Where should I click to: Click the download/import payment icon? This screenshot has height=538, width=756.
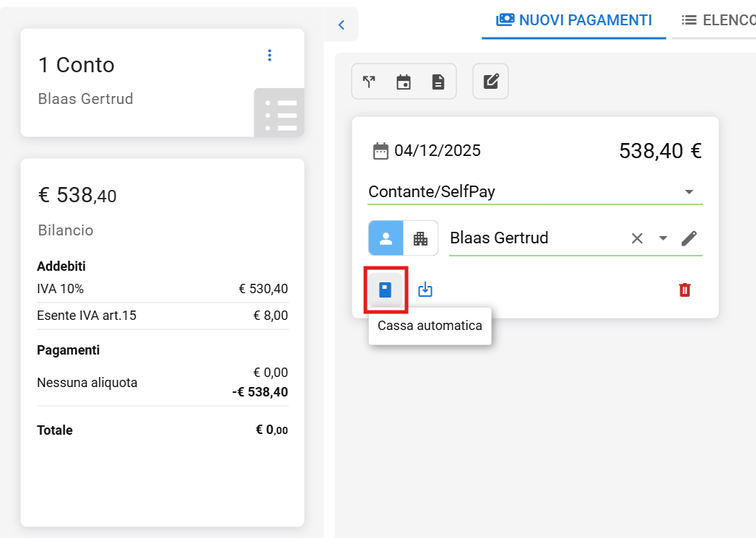(x=425, y=290)
